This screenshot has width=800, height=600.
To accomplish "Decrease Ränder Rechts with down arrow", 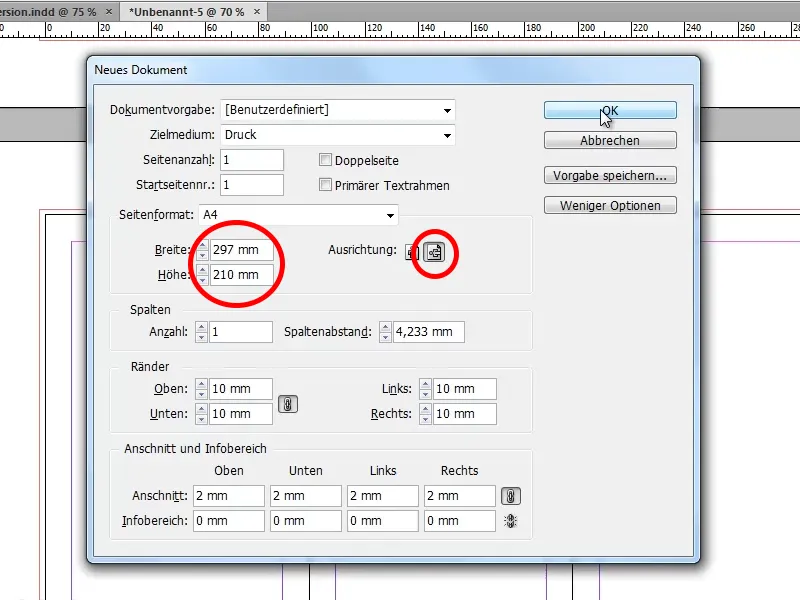I will [426, 419].
